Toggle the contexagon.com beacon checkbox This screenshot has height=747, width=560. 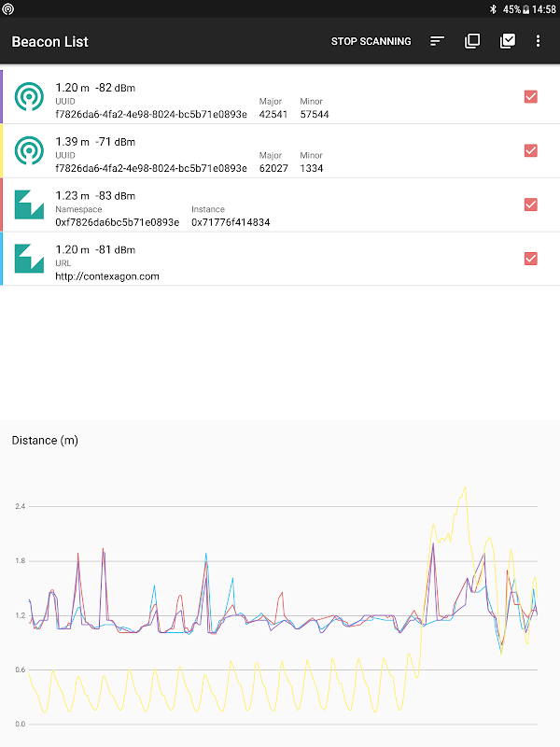pyautogui.click(x=531, y=259)
